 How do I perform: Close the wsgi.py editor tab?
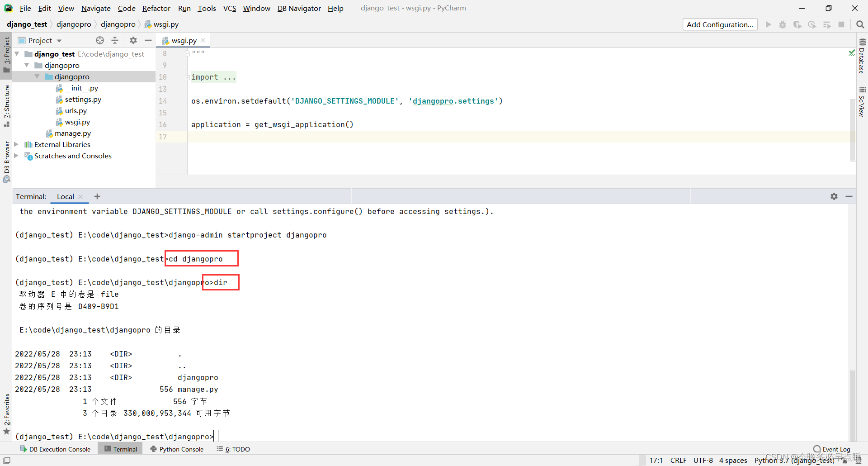pos(203,40)
